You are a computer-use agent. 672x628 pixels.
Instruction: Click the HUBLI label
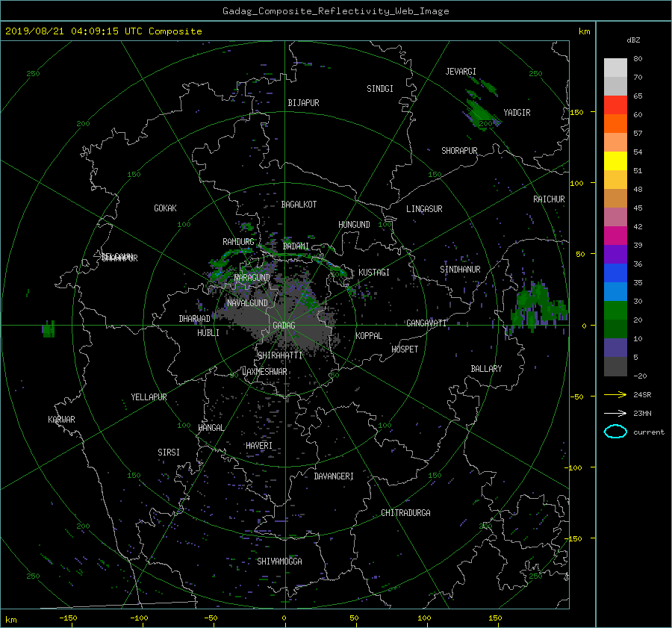[208, 333]
